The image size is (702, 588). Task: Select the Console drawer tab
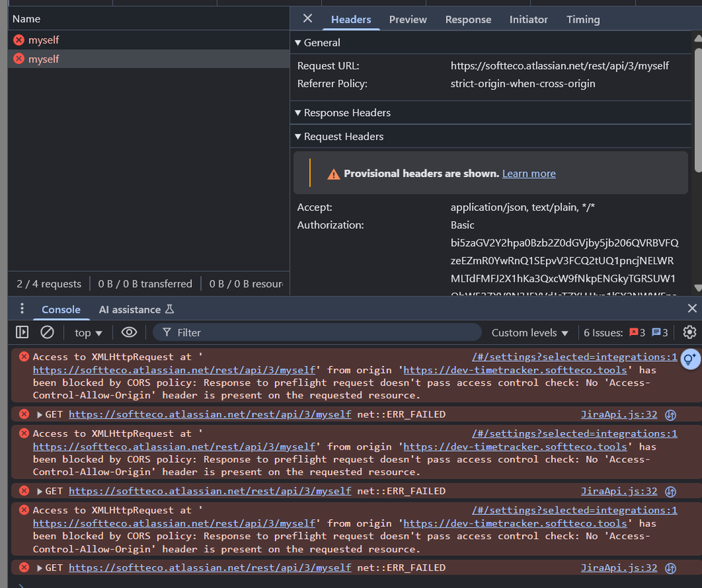click(61, 310)
